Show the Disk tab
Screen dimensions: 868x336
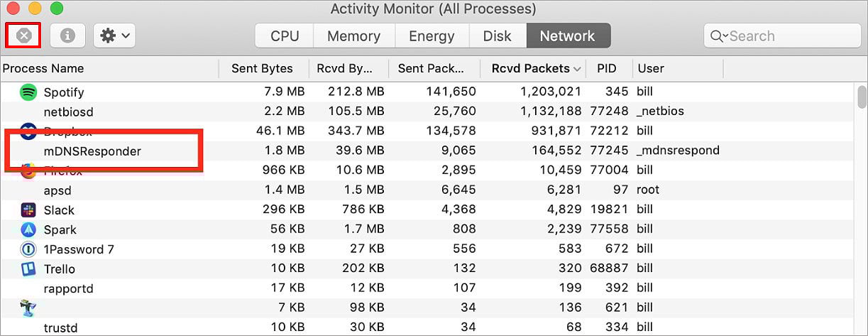pyautogui.click(x=497, y=36)
